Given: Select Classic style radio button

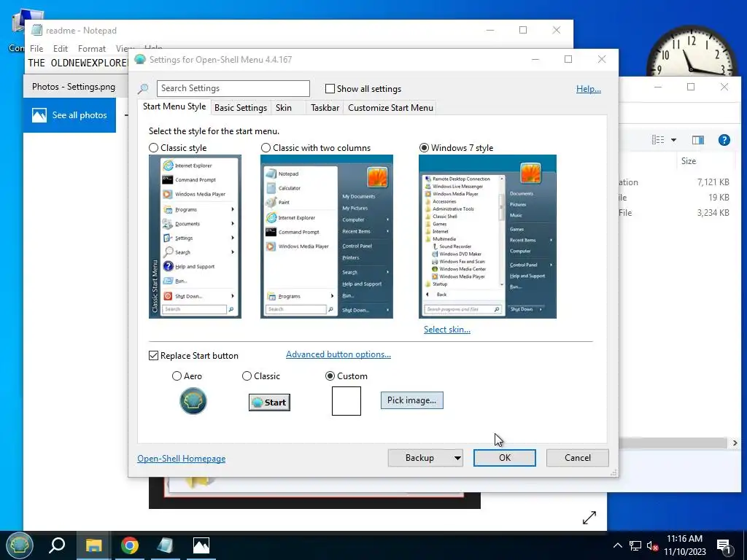Looking at the screenshot, I should 153,148.
